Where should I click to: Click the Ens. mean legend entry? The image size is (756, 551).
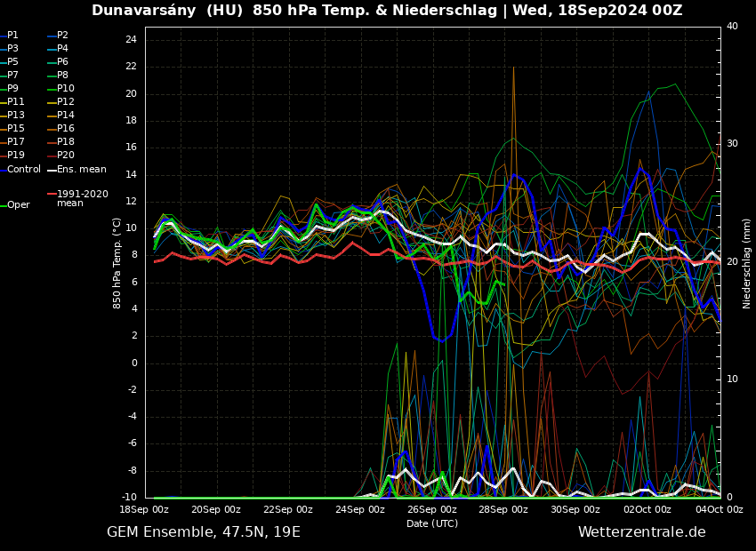81,170
